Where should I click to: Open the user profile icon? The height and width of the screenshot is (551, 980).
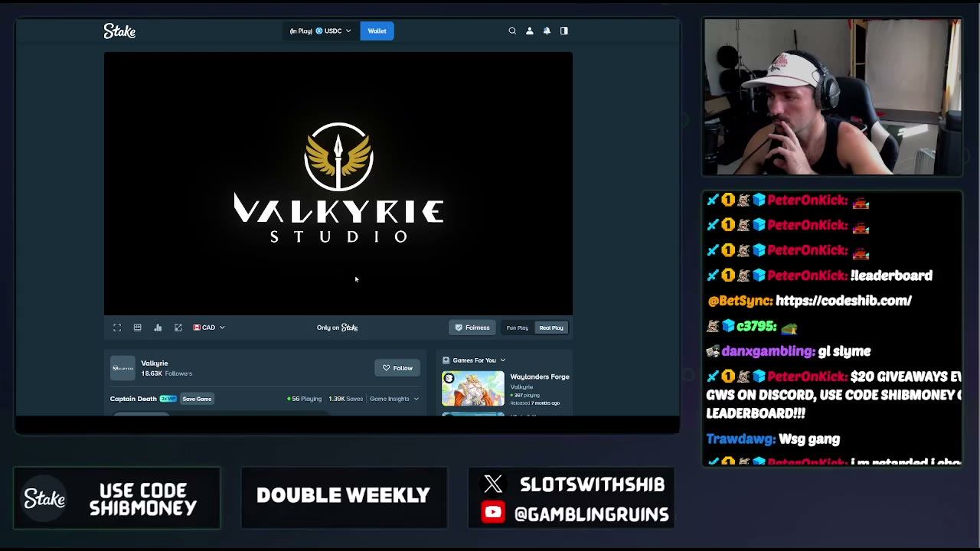pos(529,31)
